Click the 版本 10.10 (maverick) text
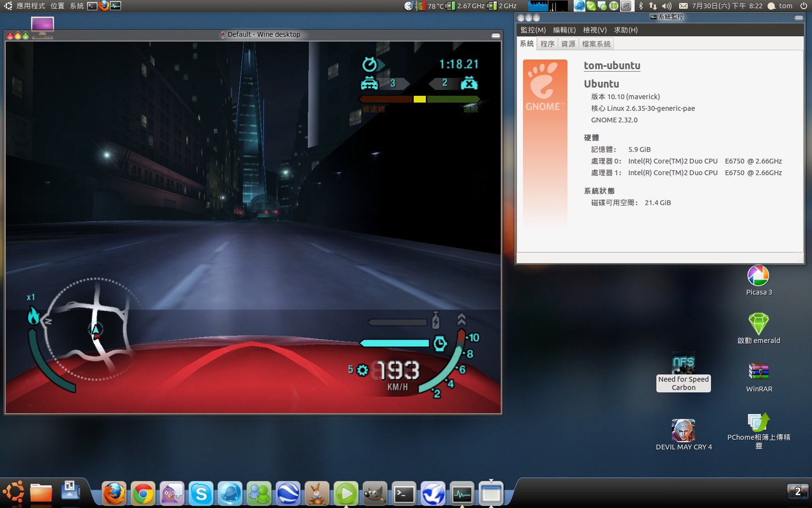812x508 pixels. click(x=625, y=97)
